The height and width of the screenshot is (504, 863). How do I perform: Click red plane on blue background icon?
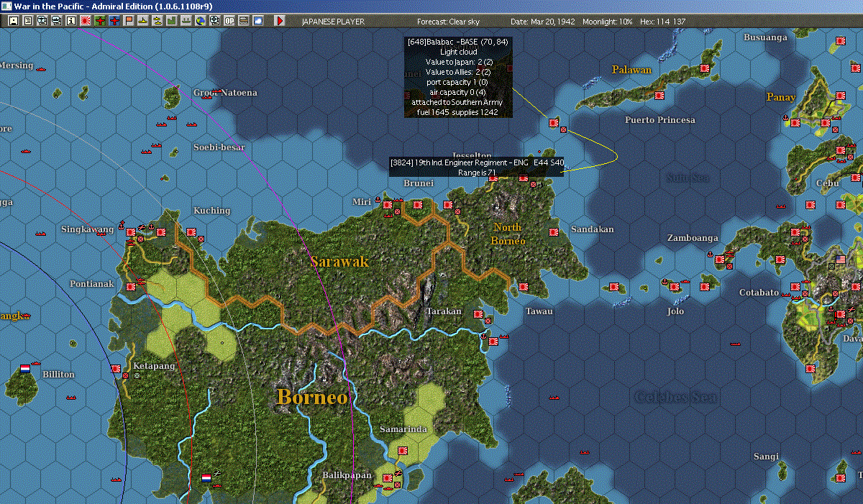coord(114,21)
